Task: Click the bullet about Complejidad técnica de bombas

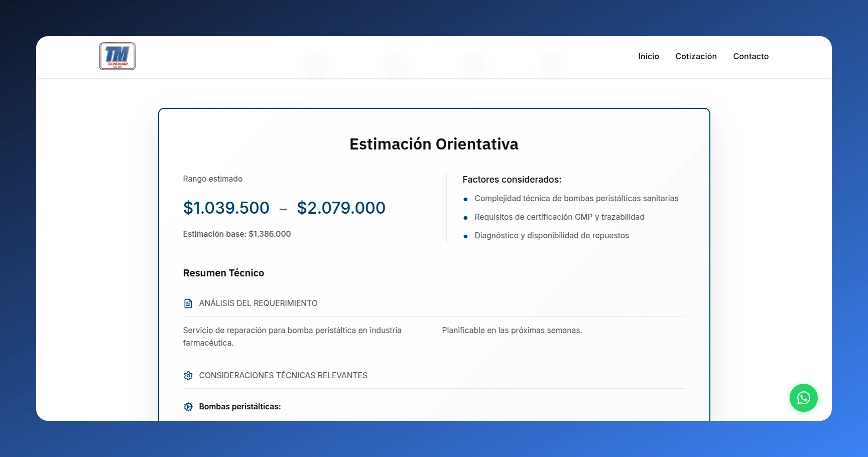Action: point(576,199)
